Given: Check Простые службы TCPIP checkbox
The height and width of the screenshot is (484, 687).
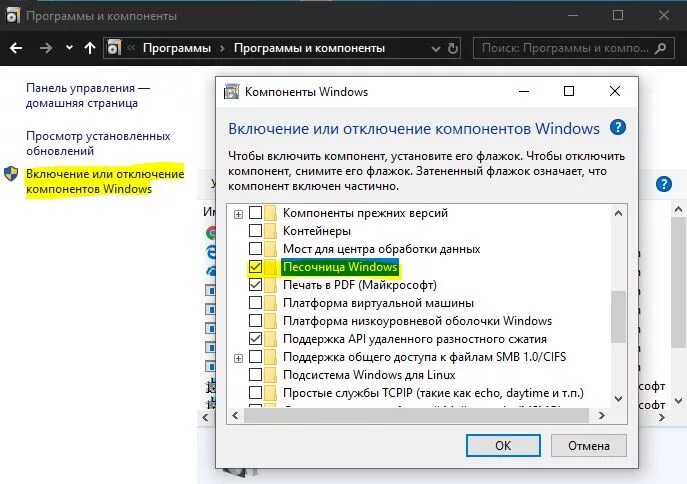Looking at the screenshot, I should click(x=255, y=392).
